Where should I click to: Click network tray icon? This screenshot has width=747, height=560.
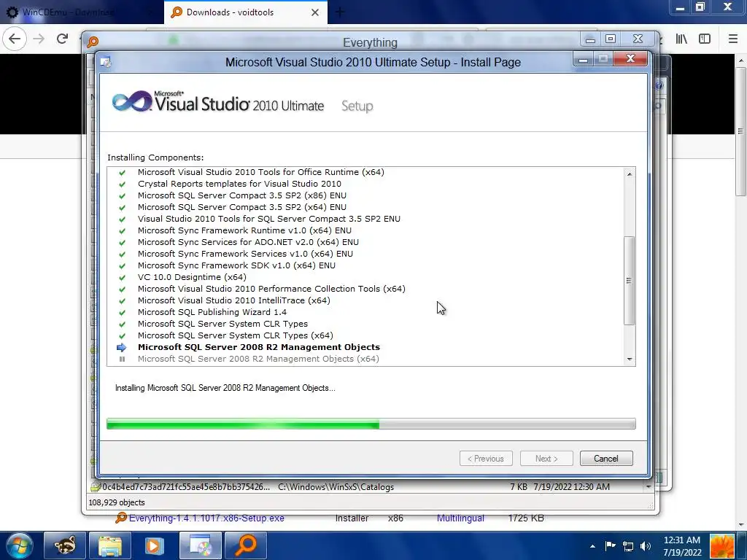[x=628, y=546]
